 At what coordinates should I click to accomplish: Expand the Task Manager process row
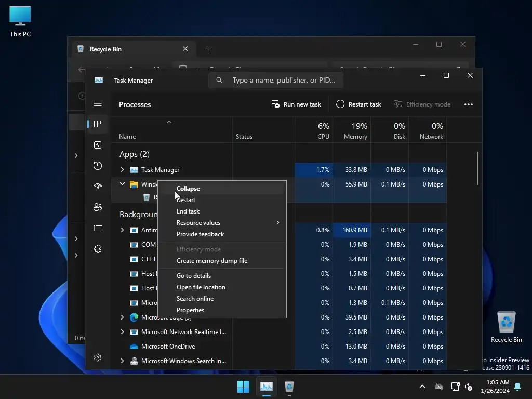coord(122,170)
